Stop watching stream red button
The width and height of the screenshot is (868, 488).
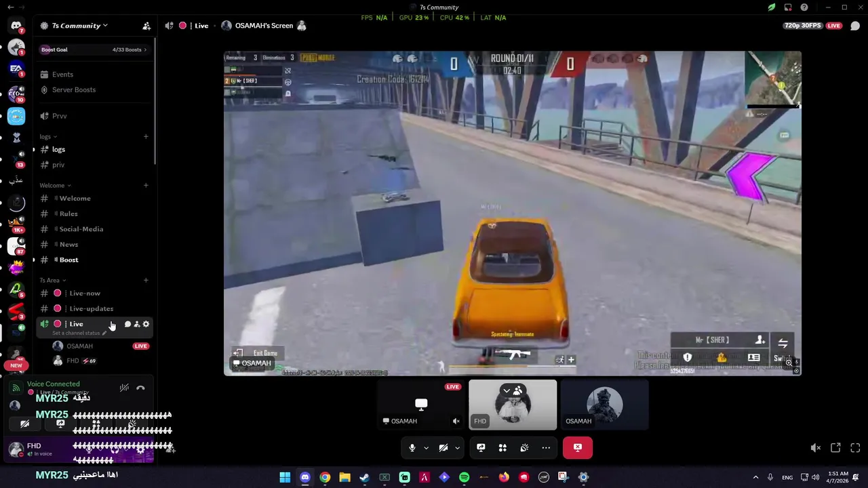(x=577, y=447)
